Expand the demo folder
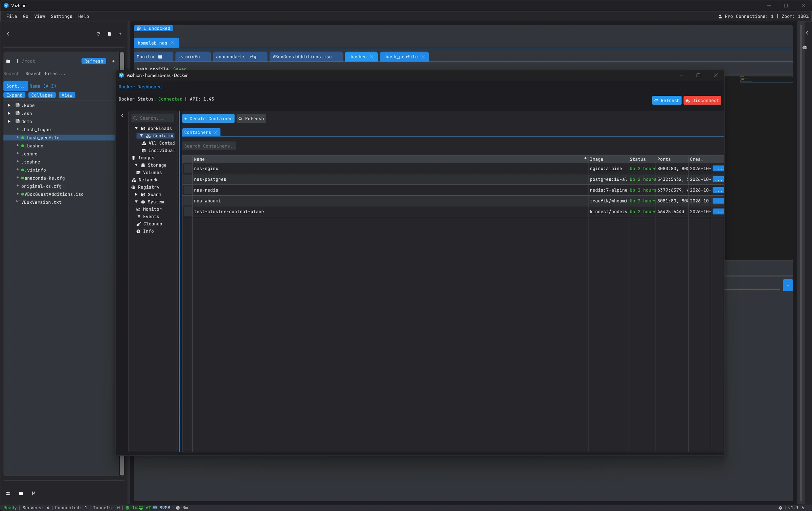This screenshot has width=812, height=511. pyautogui.click(x=9, y=122)
